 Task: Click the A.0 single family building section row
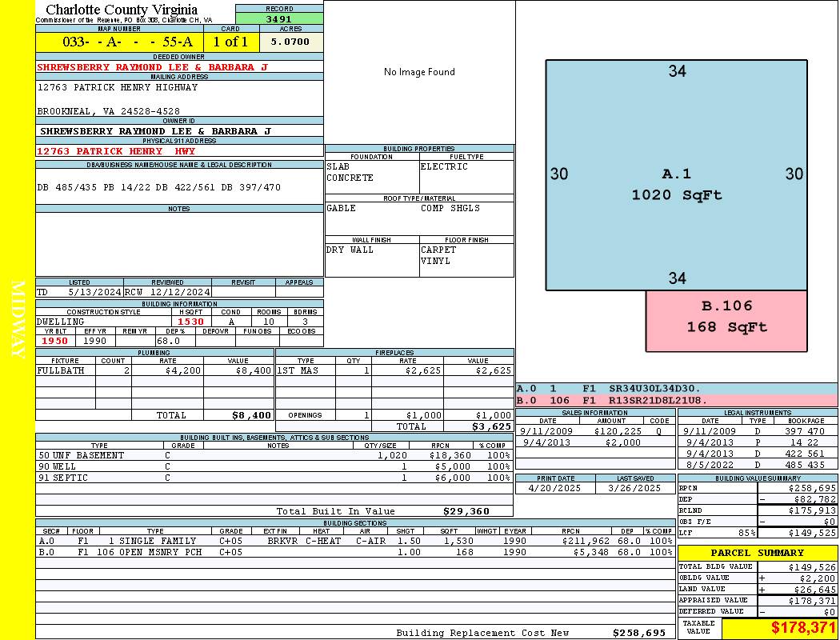[x=272, y=541]
